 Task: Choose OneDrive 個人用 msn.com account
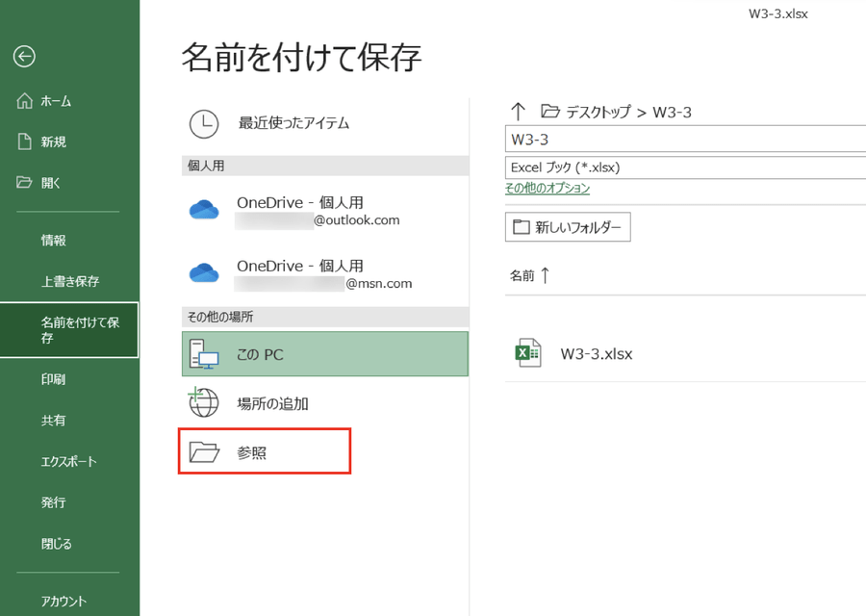(325, 273)
